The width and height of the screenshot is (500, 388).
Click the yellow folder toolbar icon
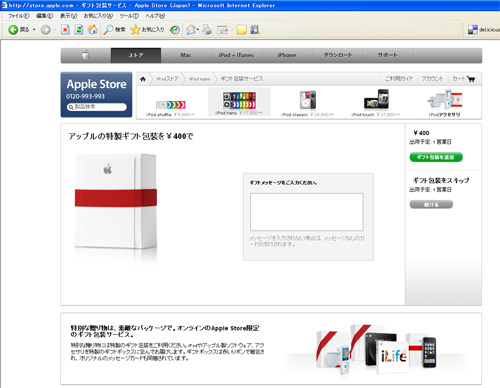click(x=242, y=30)
